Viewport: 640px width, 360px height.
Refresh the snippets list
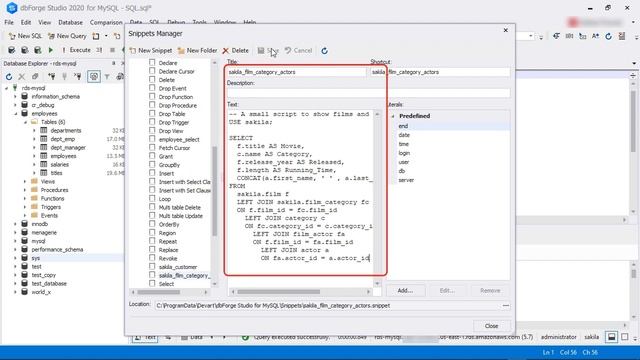tap(324, 51)
